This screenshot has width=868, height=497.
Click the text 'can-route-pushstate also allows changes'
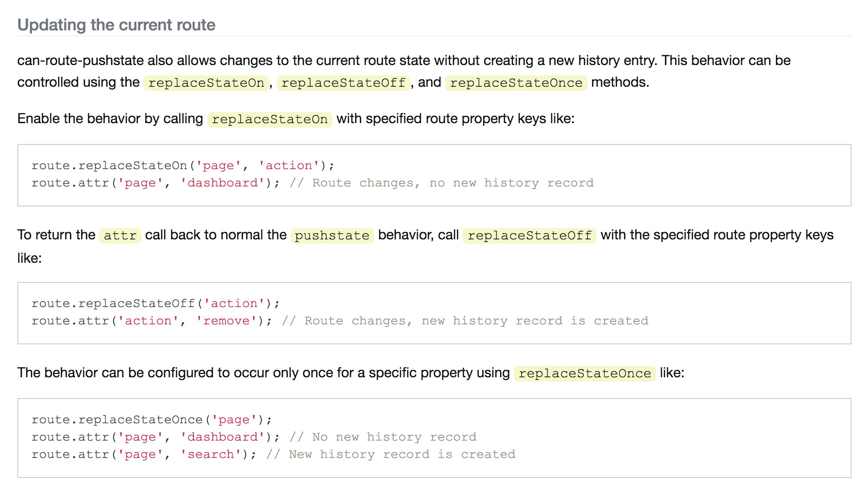point(145,60)
